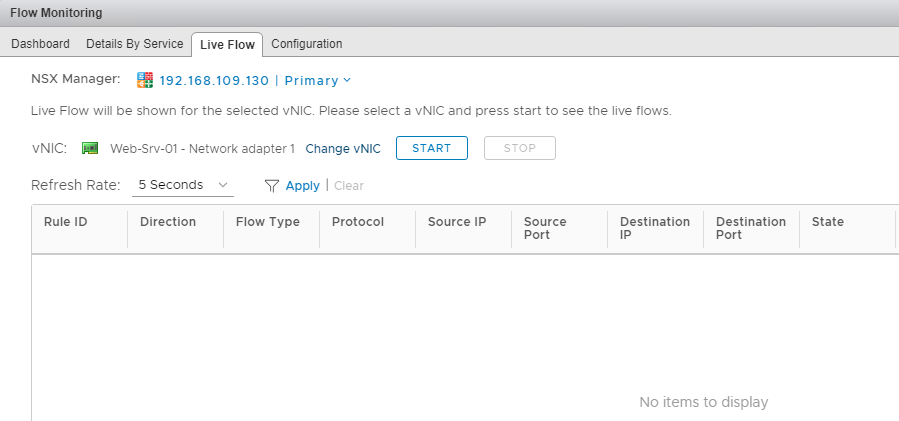The width and height of the screenshot is (899, 421).
Task: Click the Change vNIC link
Action: [x=343, y=148]
